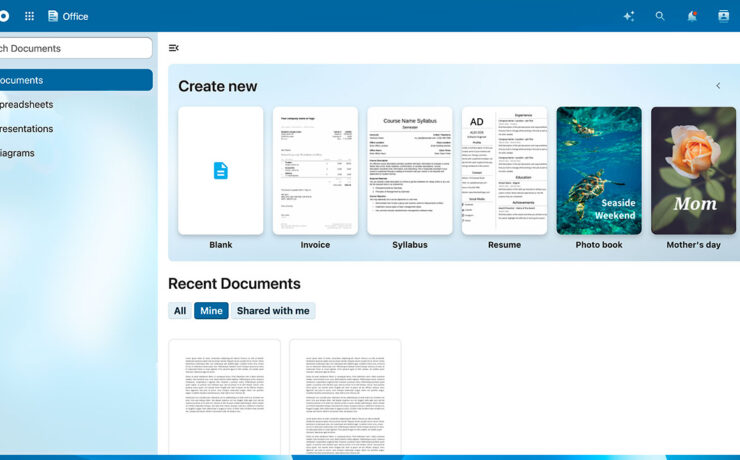This screenshot has width=740, height=460.
Task: Click the Invoice label text
Action: coord(315,245)
